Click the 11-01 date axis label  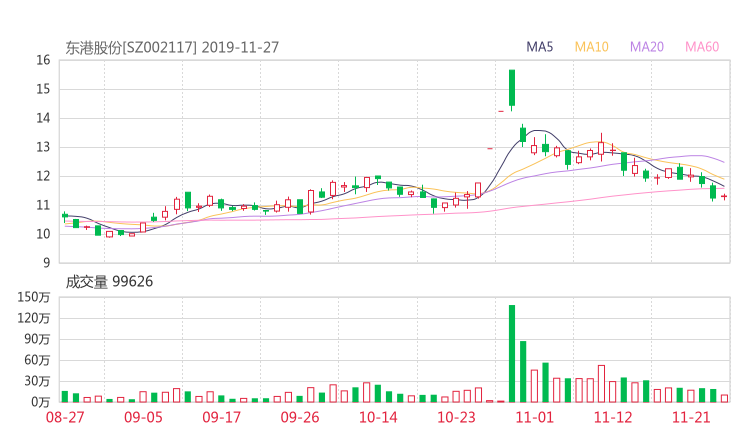point(534,417)
